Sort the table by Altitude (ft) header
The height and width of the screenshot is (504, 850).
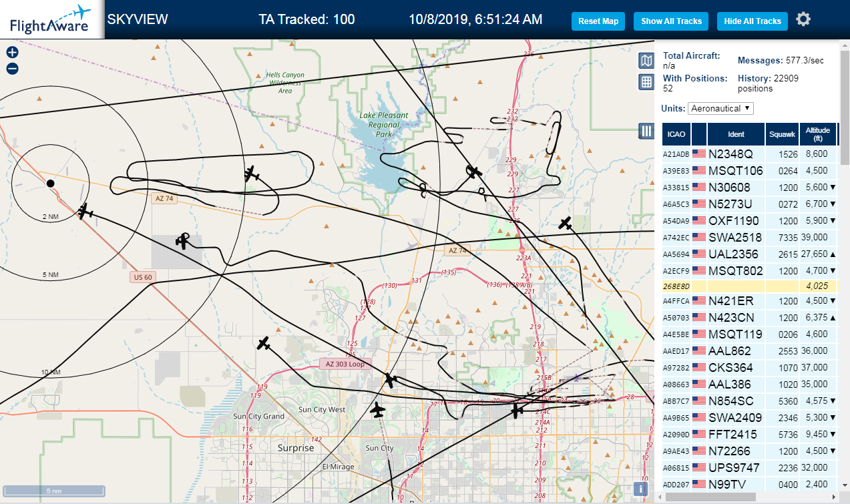click(818, 134)
